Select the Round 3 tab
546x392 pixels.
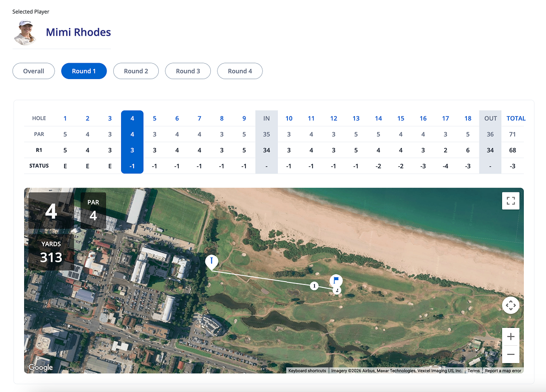point(188,71)
